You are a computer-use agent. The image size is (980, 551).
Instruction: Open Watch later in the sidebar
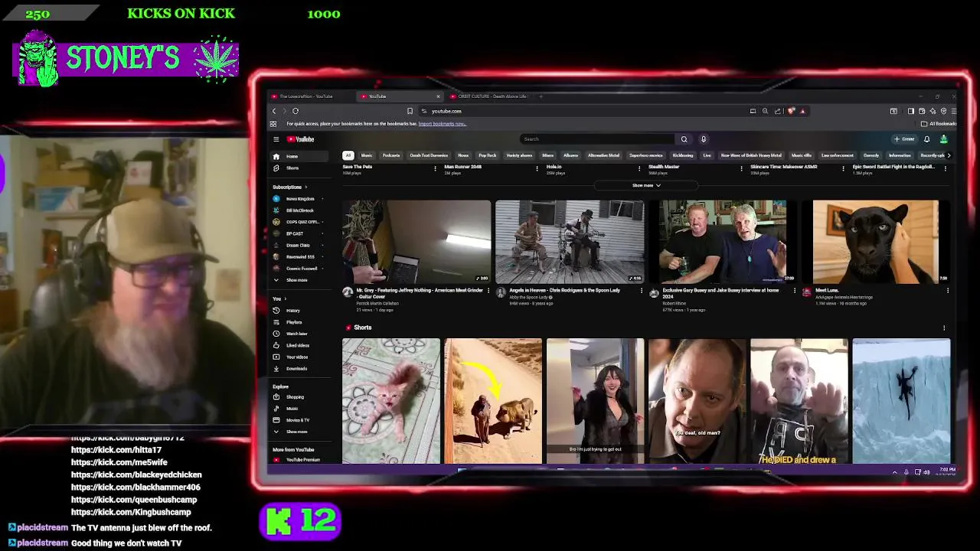click(x=299, y=334)
